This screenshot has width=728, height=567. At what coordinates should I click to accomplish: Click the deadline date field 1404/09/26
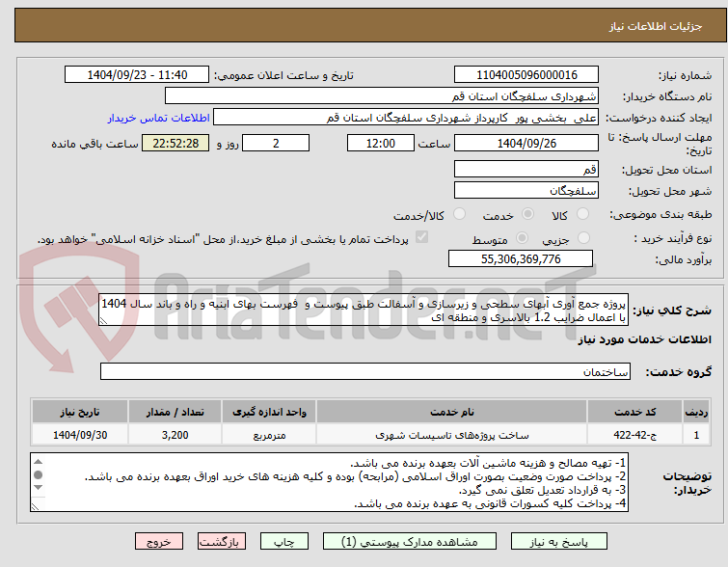click(526, 143)
